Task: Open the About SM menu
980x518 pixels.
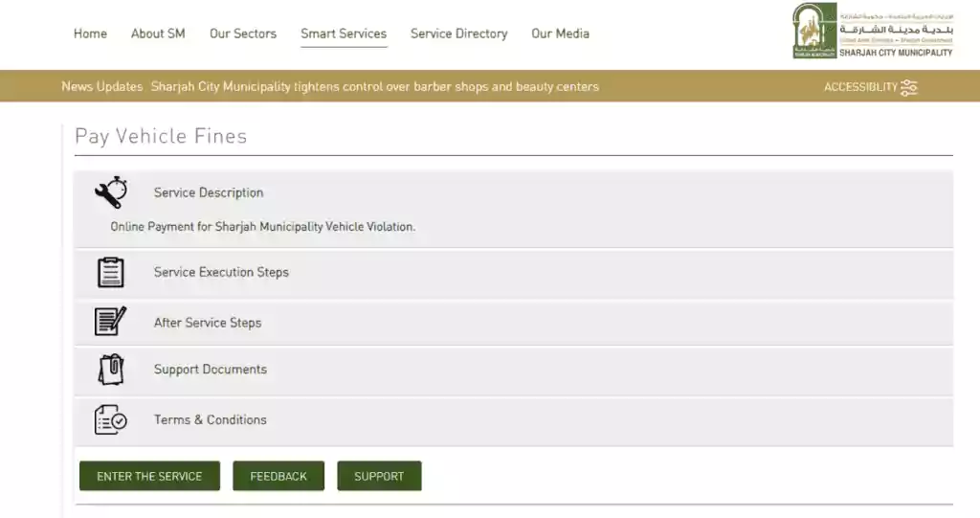Action: (x=158, y=34)
